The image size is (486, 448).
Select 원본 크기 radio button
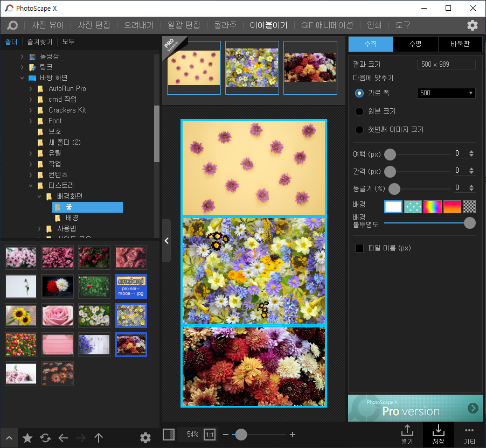(x=359, y=111)
